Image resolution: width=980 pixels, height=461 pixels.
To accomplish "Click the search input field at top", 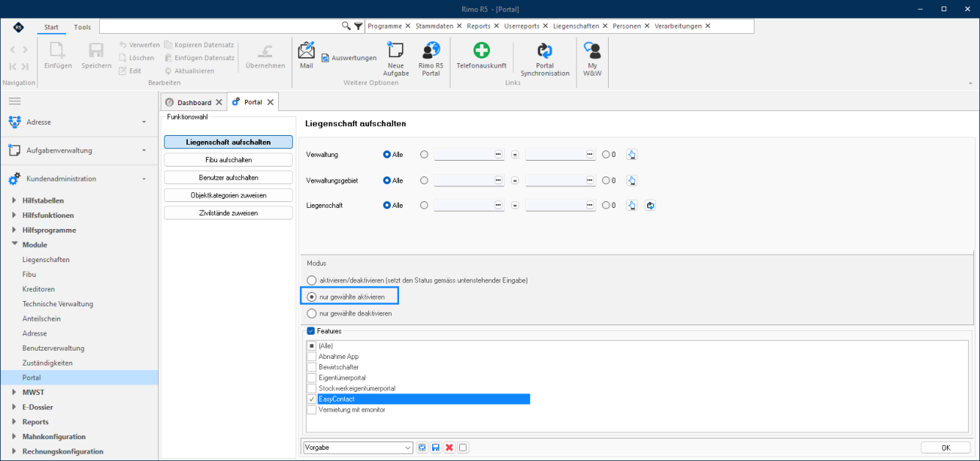I will click(x=219, y=26).
